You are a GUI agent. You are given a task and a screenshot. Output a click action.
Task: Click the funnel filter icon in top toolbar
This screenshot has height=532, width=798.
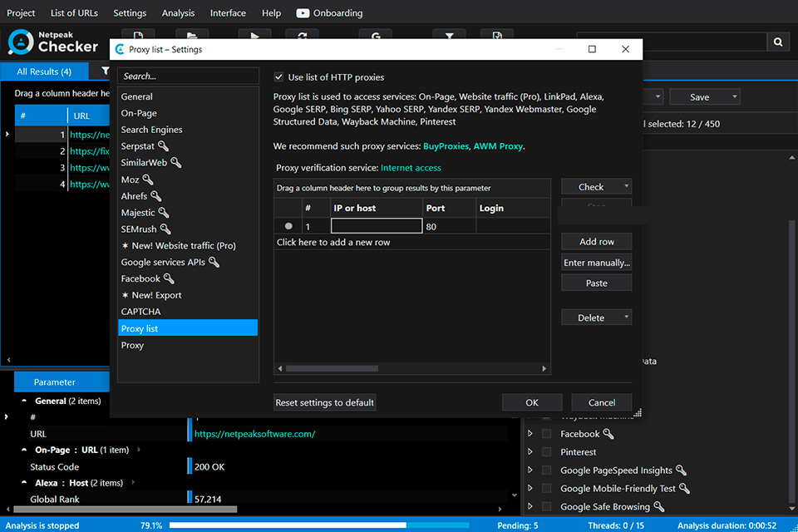449,36
